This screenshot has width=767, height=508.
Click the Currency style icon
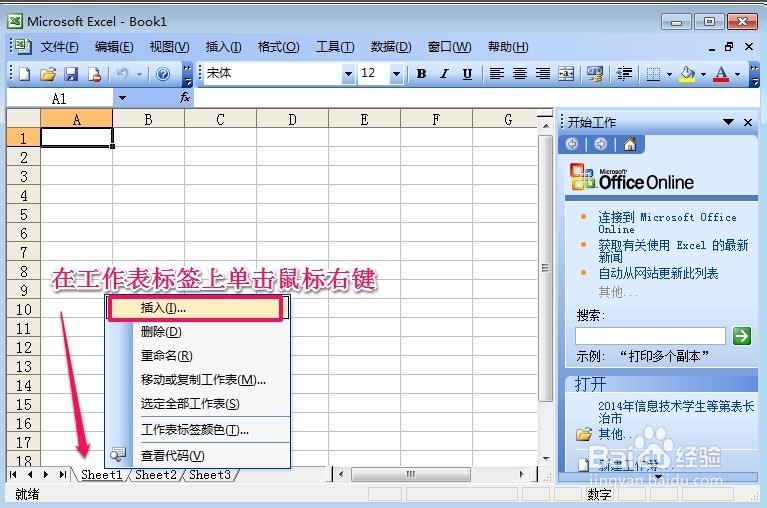[x=595, y=74]
